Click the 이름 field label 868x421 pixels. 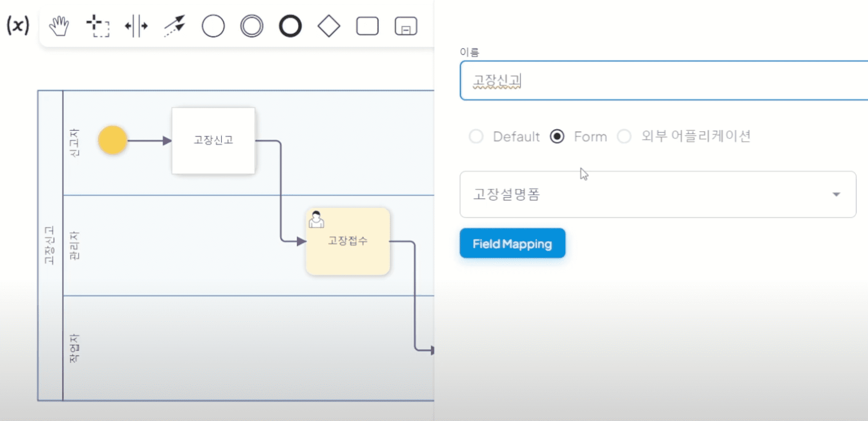pyautogui.click(x=469, y=52)
